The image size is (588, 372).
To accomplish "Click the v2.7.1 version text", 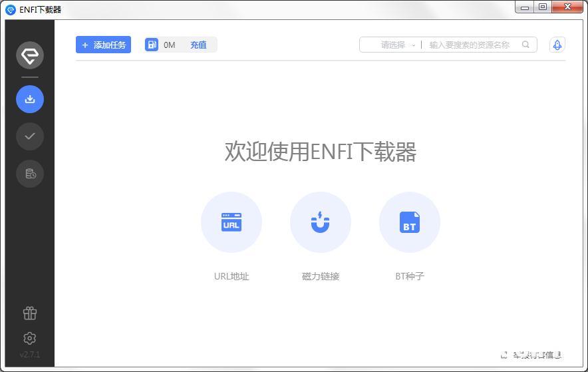I will 30,355.
